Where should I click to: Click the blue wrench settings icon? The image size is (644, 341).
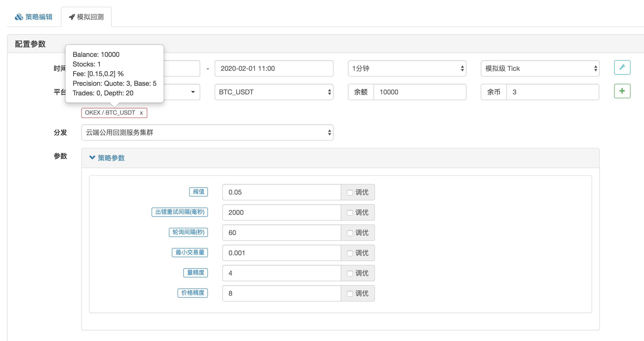coord(622,67)
